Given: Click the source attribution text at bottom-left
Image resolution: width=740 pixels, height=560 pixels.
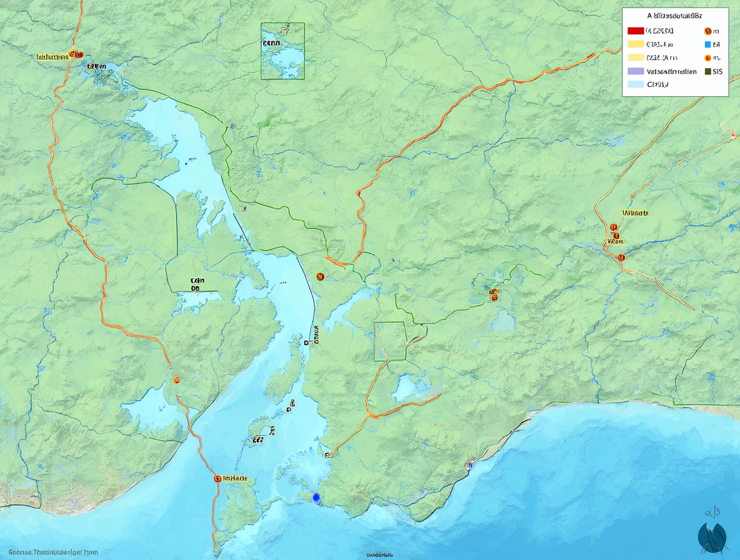Looking at the screenshot, I should pos(53,552).
